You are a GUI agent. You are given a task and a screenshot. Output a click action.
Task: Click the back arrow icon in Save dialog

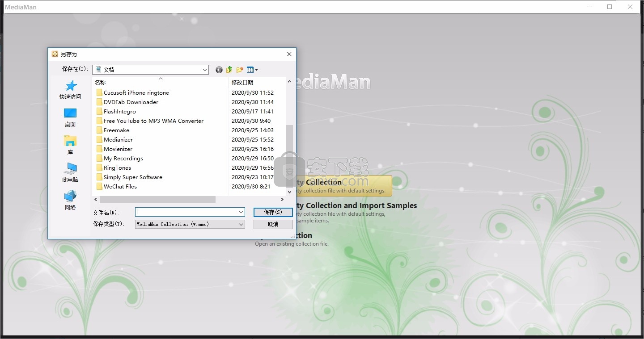[219, 70]
